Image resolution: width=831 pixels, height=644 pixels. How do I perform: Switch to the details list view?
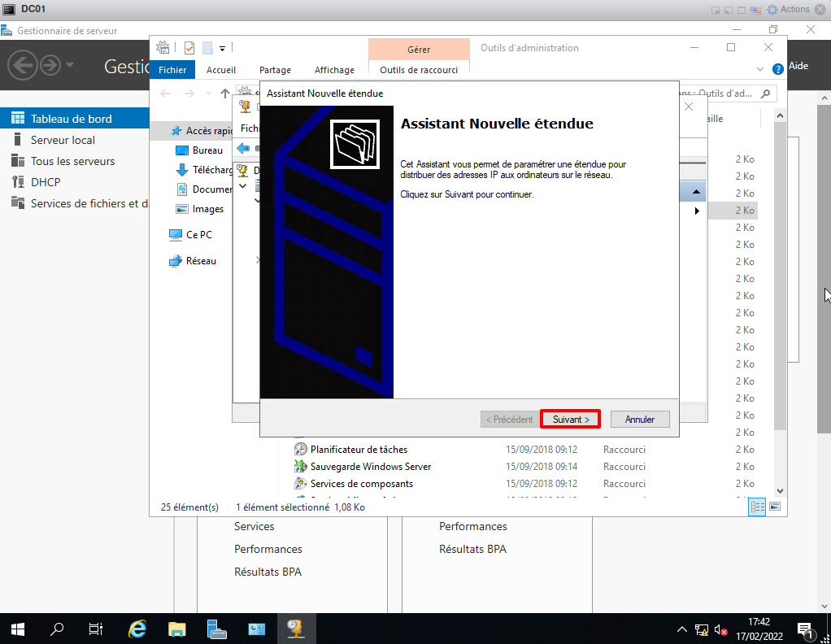coord(758,507)
